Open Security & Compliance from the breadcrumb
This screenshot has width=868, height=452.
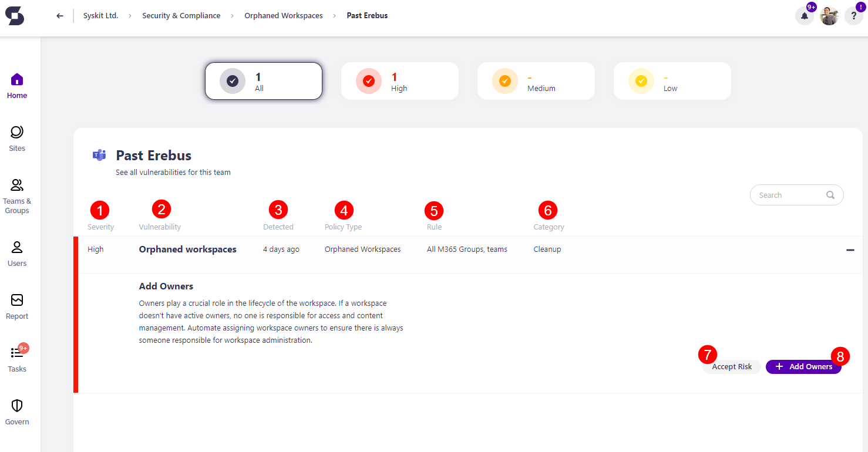(x=181, y=15)
